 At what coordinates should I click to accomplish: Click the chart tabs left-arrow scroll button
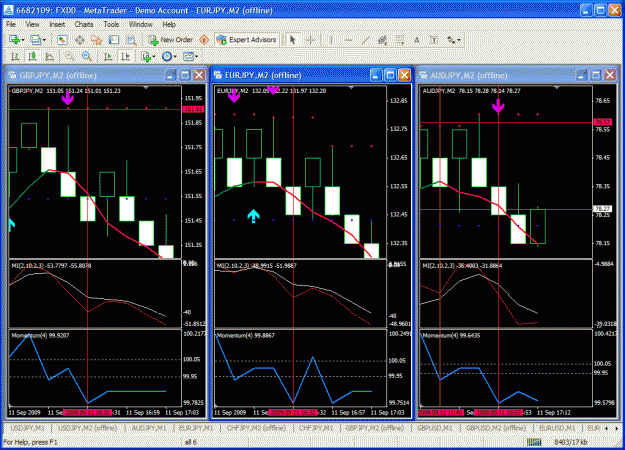(x=607, y=428)
